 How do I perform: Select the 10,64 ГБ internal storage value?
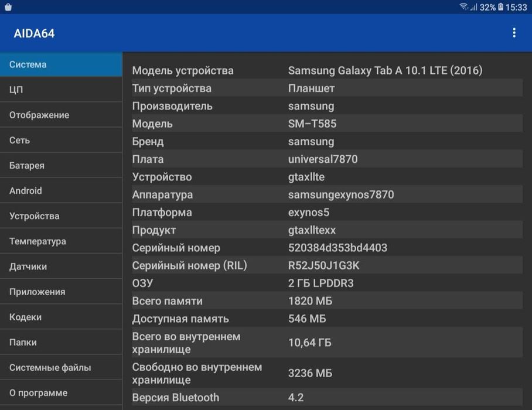coord(309,343)
